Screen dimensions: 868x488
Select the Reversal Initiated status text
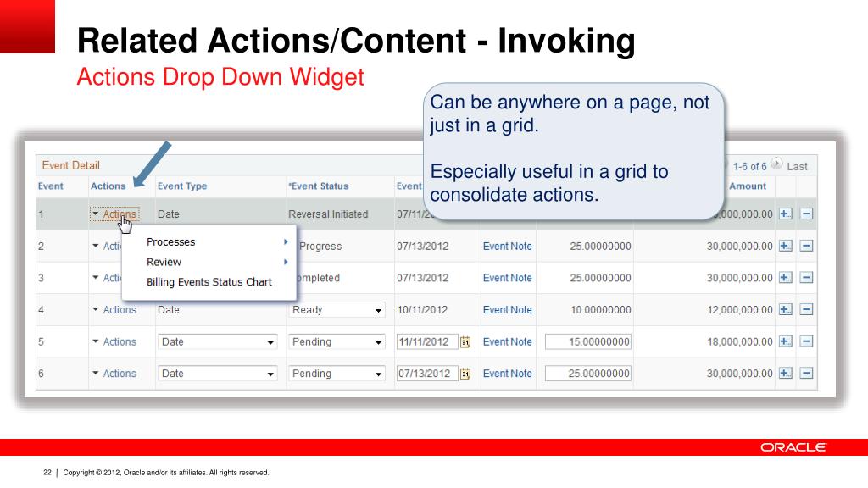[x=328, y=214]
